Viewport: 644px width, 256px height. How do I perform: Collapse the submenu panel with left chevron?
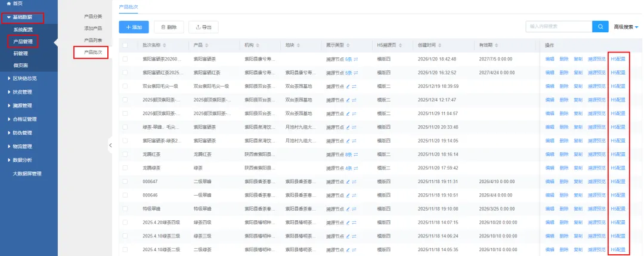tap(110, 145)
